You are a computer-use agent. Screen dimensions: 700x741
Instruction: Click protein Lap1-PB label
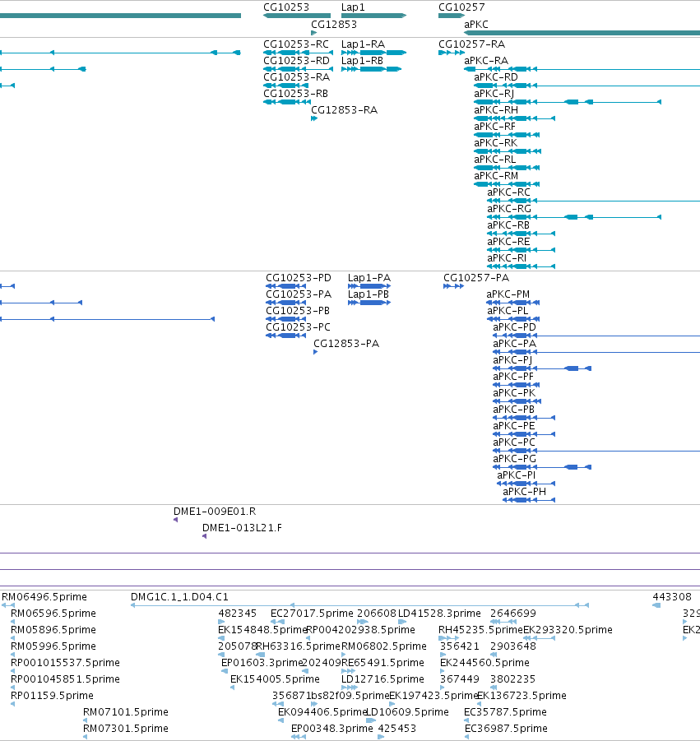point(369,294)
